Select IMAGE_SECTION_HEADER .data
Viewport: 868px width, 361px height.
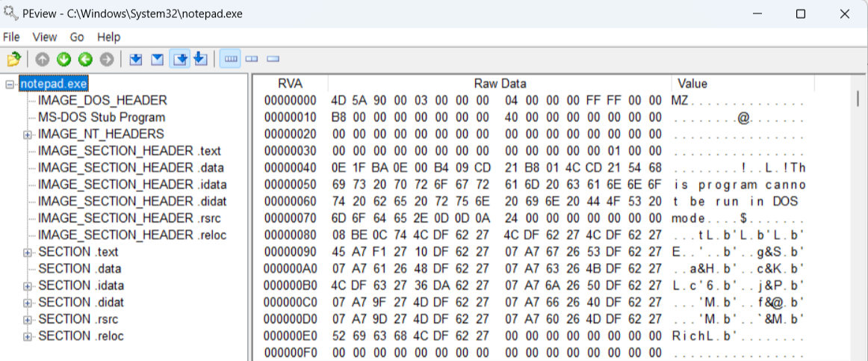131,167
